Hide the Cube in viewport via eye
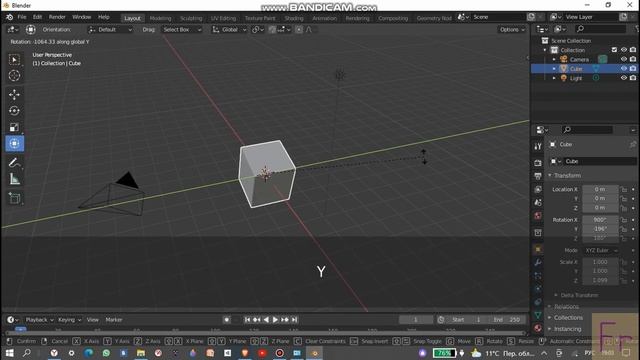This screenshot has width=640, height=360. pyautogui.click(x=624, y=69)
